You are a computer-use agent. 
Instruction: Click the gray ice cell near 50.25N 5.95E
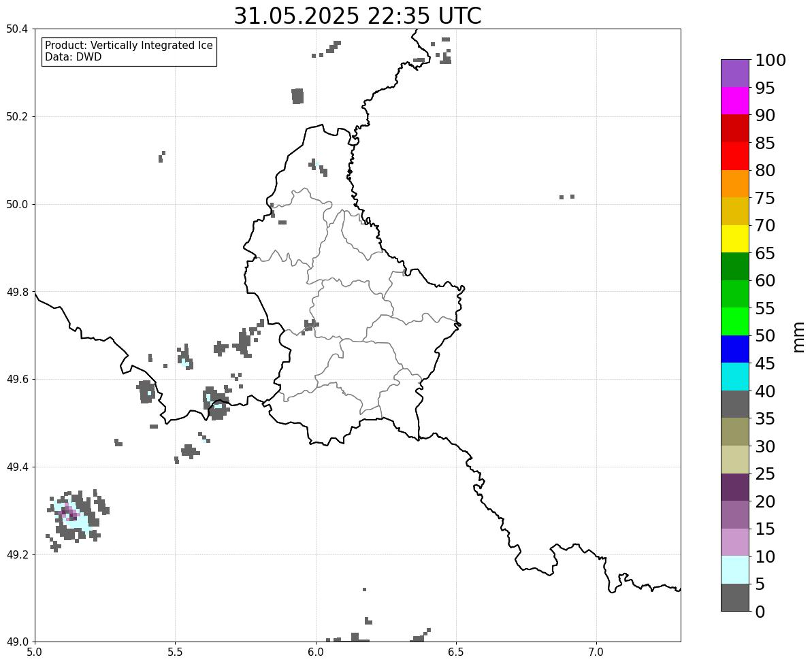coord(297,96)
